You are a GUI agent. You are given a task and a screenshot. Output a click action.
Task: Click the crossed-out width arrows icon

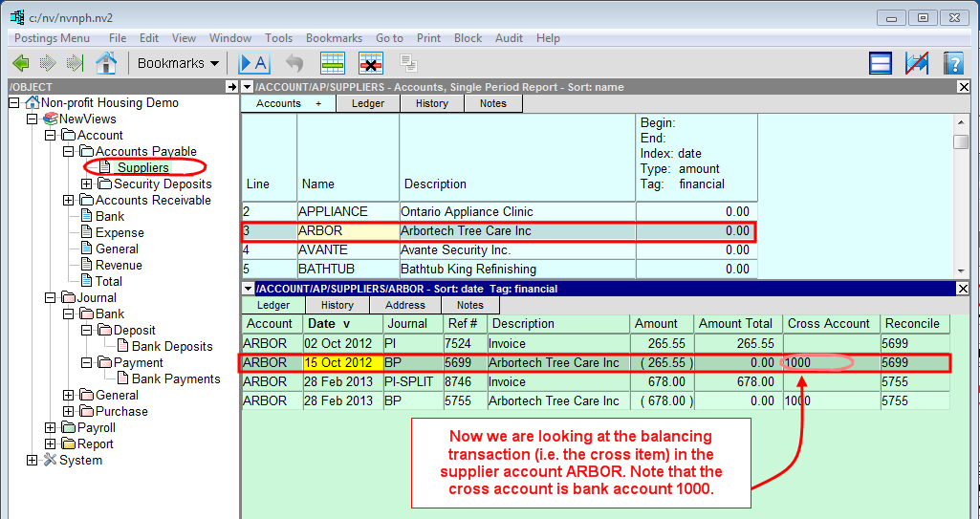pyautogui.click(x=917, y=63)
